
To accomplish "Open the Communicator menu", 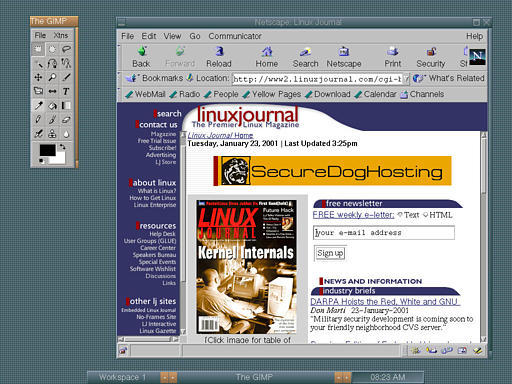I will point(235,36).
